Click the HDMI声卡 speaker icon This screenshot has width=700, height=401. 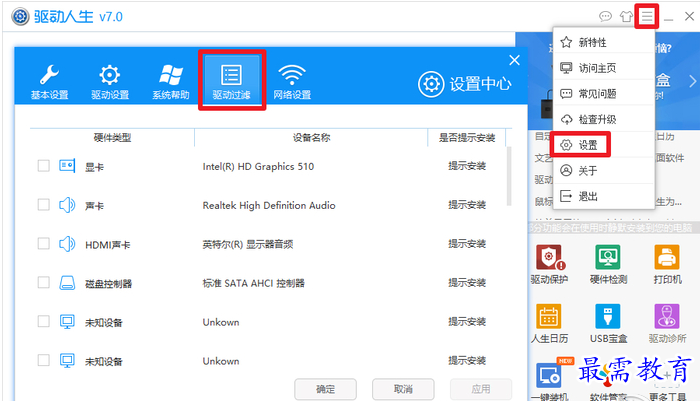(67, 244)
